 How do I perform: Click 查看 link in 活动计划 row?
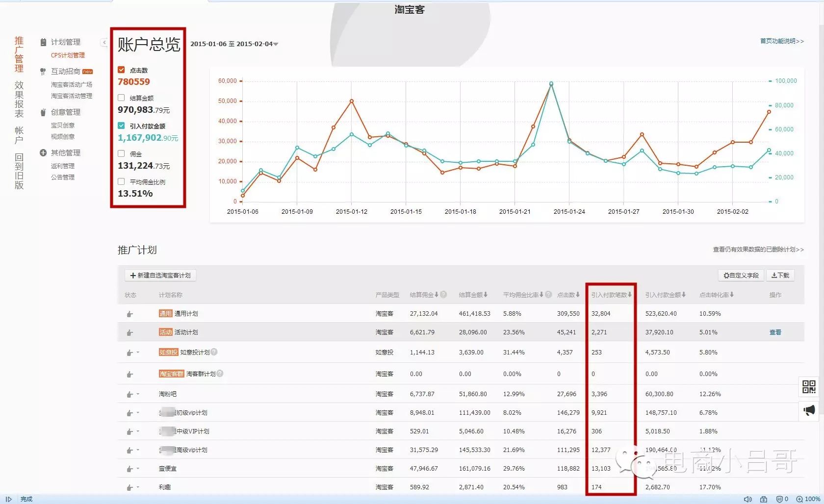click(775, 332)
